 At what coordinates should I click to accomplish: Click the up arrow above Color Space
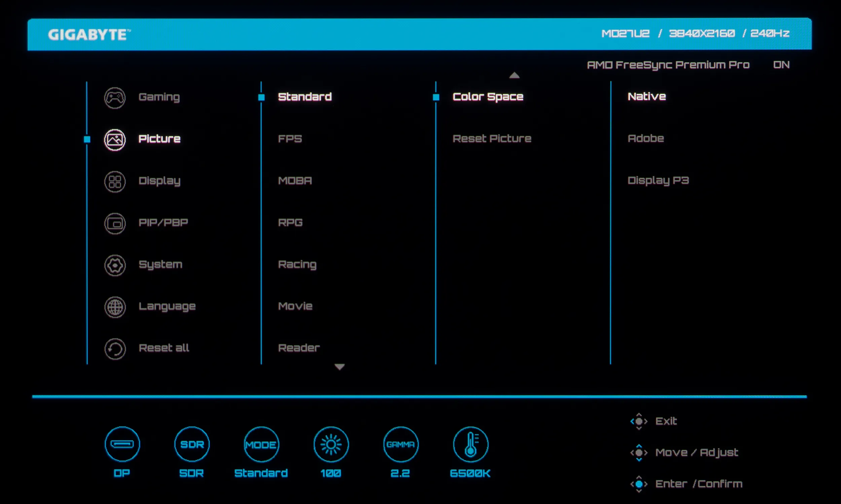(514, 75)
